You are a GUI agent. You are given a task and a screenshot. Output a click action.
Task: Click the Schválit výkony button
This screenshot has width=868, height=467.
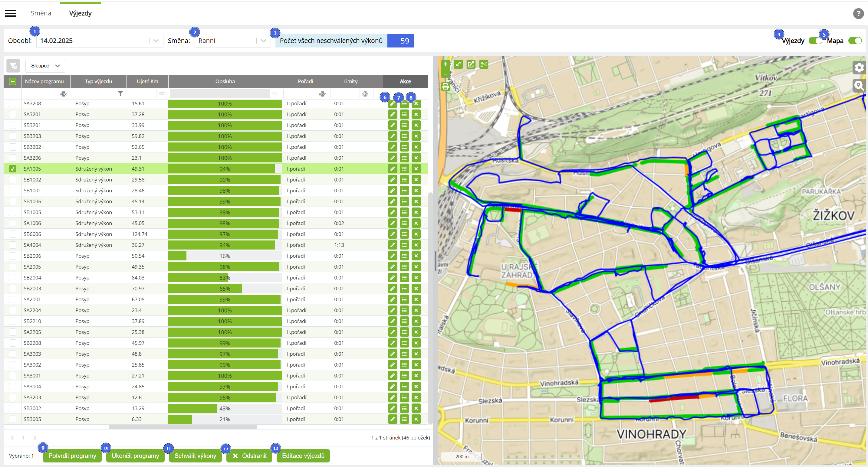[x=195, y=456]
